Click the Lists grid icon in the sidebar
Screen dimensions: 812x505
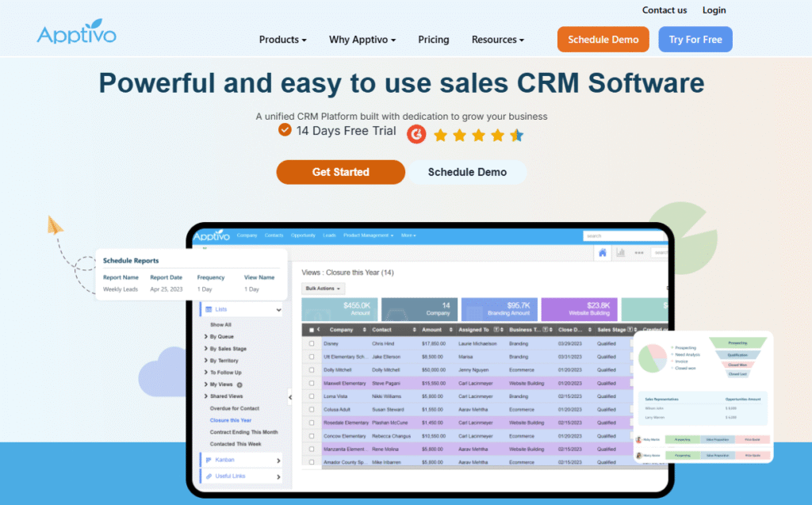coord(209,309)
